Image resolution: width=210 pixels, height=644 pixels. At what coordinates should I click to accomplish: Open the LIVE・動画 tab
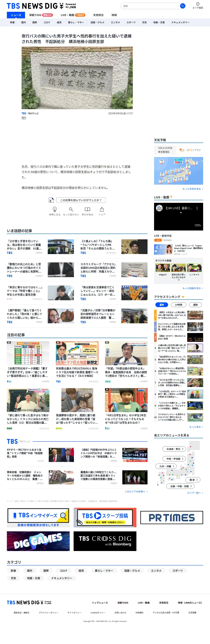[73, 15]
